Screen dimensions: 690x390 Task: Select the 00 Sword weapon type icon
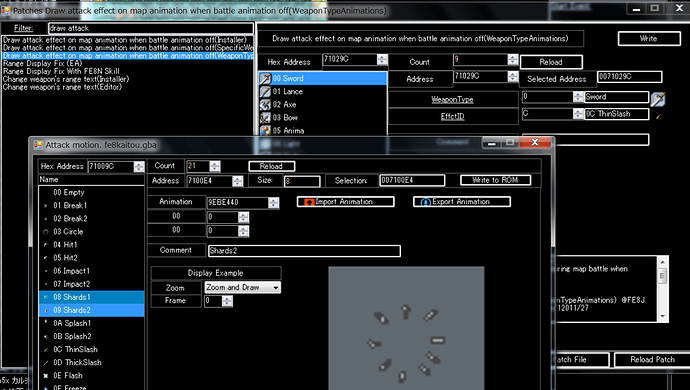click(265, 78)
